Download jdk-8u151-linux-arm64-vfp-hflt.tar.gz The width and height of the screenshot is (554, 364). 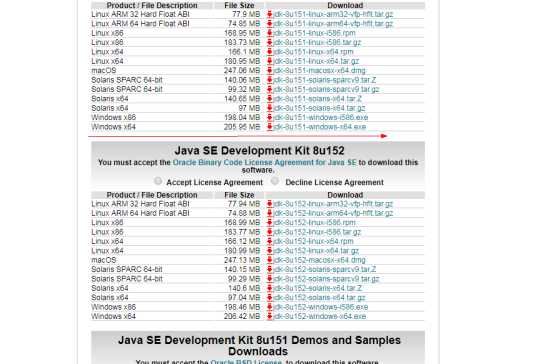click(x=333, y=24)
